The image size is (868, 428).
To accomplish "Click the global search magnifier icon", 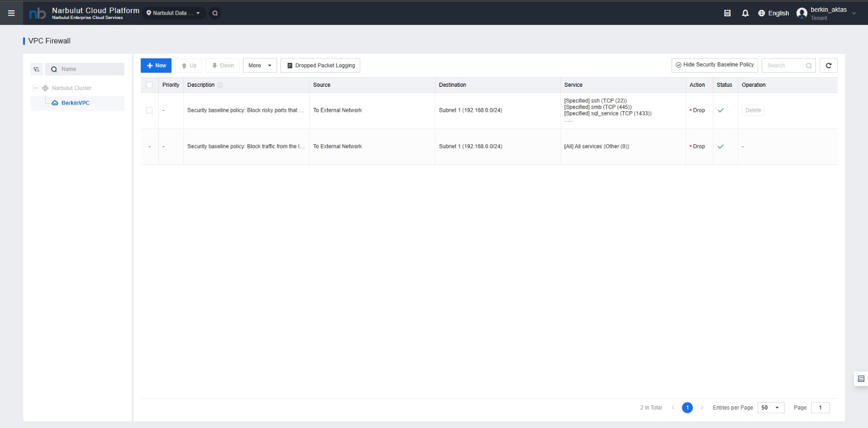I will point(215,13).
